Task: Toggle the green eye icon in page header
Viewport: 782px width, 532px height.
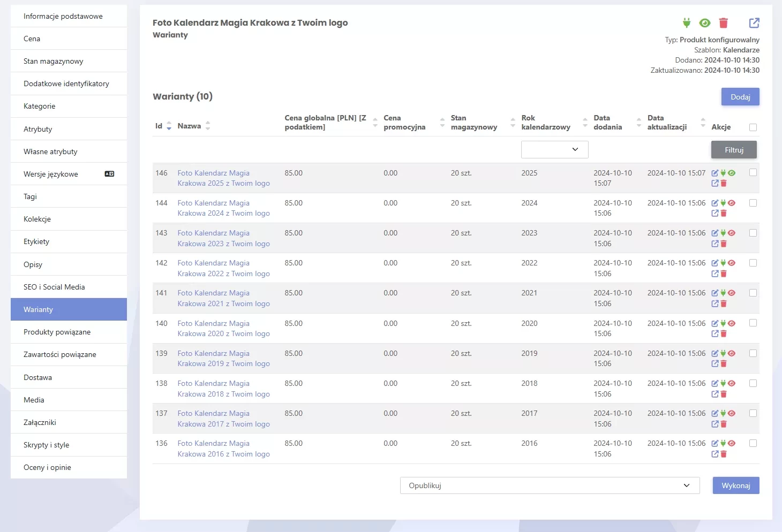Action: [705, 22]
